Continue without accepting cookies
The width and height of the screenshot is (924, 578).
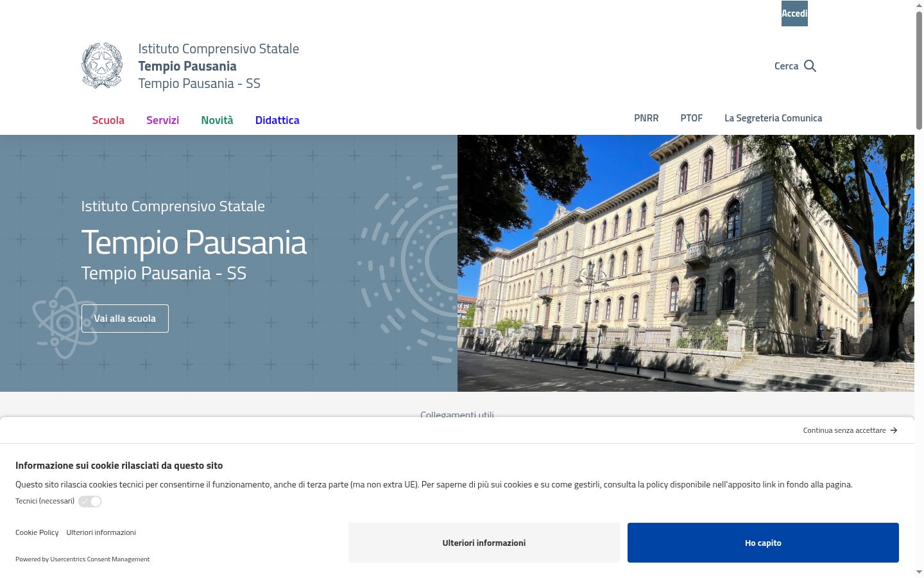click(850, 430)
